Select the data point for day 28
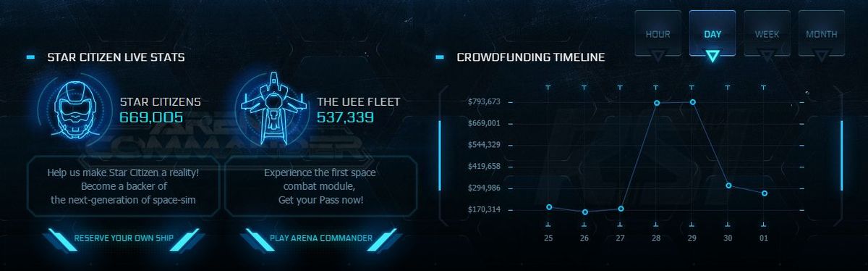The height and width of the screenshot is (271, 868). tap(657, 103)
